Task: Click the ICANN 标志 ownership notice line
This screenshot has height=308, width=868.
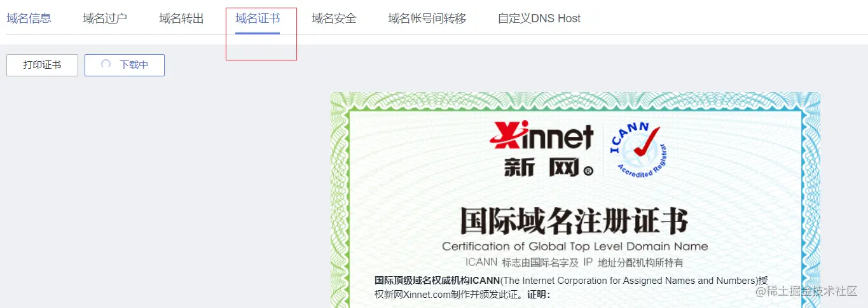Action: click(x=574, y=262)
